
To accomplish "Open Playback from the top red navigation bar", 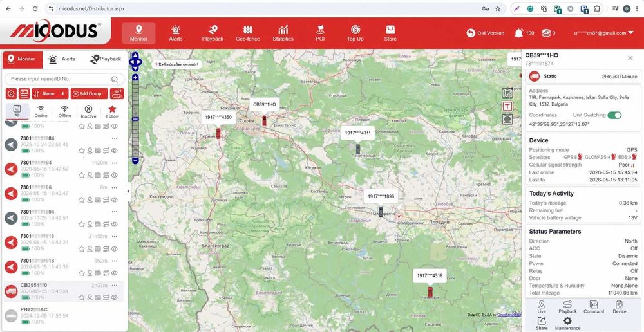I will point(213,33).
